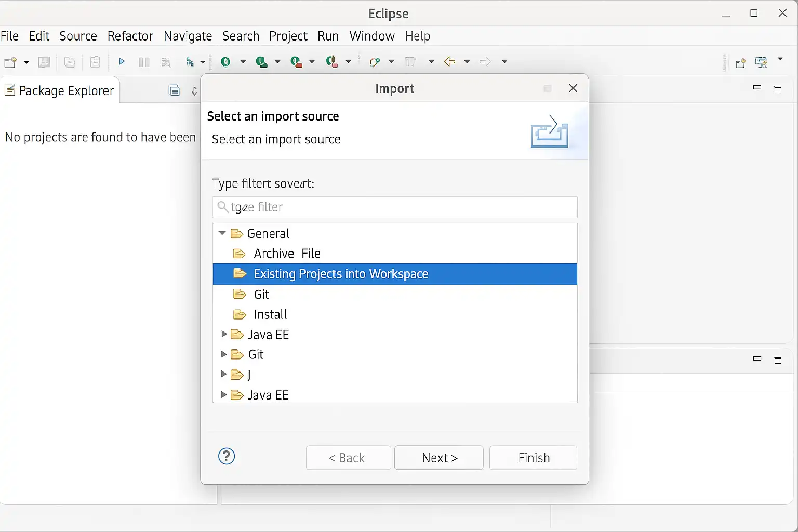Open dropdown beside the plain green launch icon
Screen dimensions: 798x532
click(x=243, y=62)
